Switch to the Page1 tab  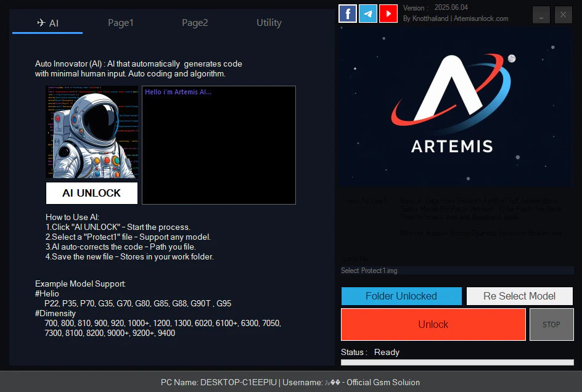click(121, 23)
